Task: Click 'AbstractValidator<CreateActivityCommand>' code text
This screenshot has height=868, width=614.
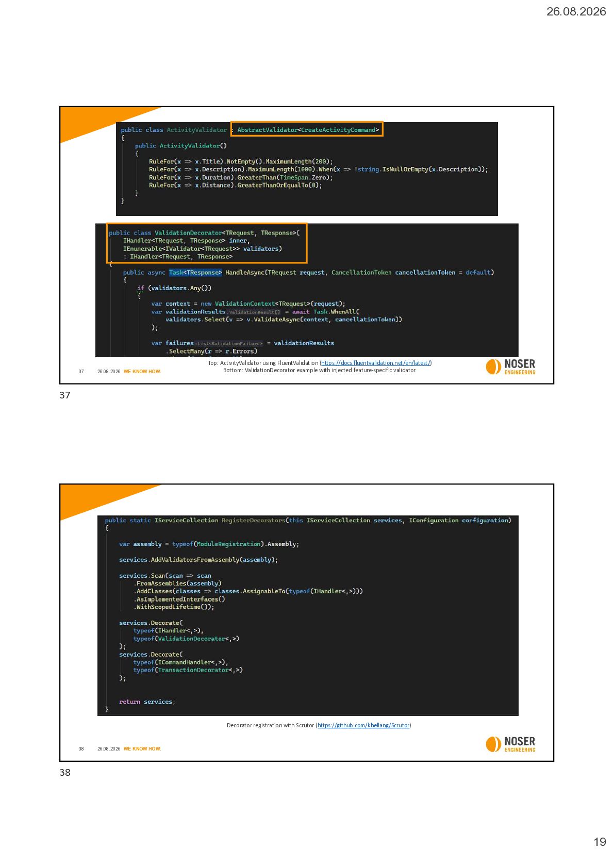Action: click(x=308, y=130)
